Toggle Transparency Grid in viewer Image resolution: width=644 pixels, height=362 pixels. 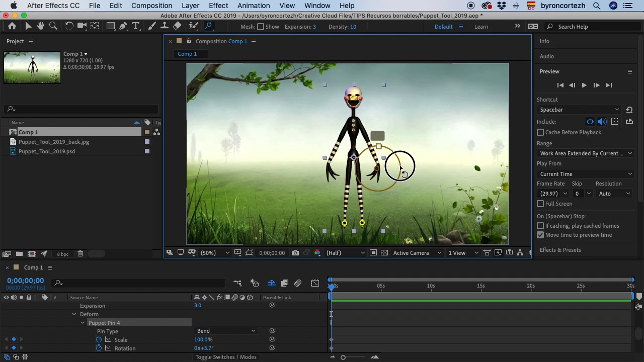click(384, 253)
